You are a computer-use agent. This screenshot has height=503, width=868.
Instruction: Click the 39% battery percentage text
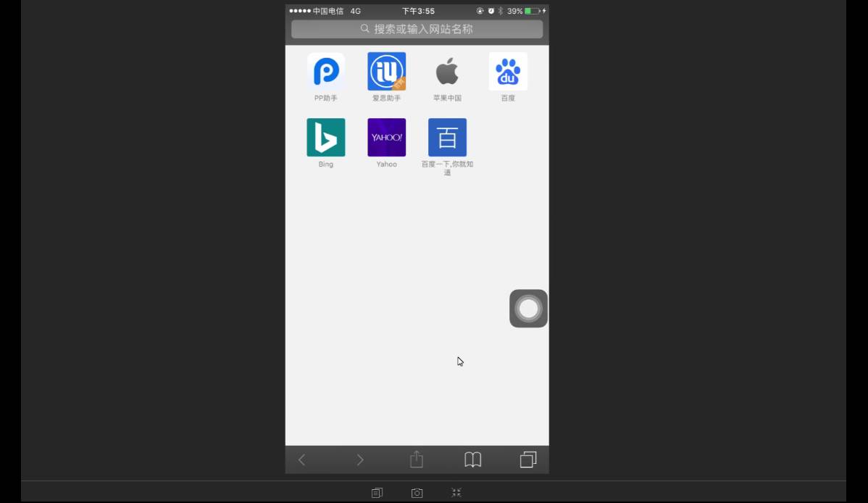(x=515, y=11)
